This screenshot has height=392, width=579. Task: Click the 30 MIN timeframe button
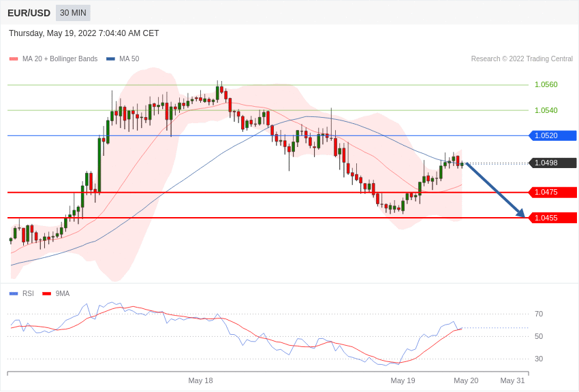click(x=73, y=13)
